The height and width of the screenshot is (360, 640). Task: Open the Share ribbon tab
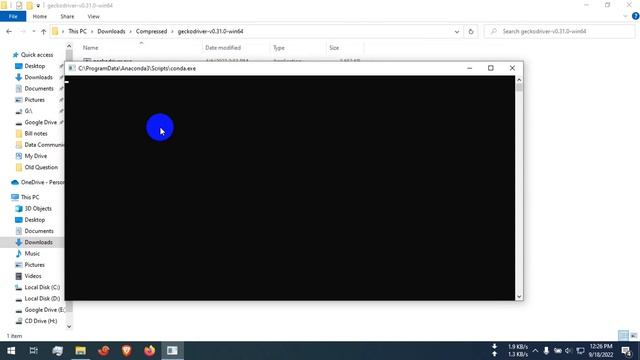pos(67,16)
